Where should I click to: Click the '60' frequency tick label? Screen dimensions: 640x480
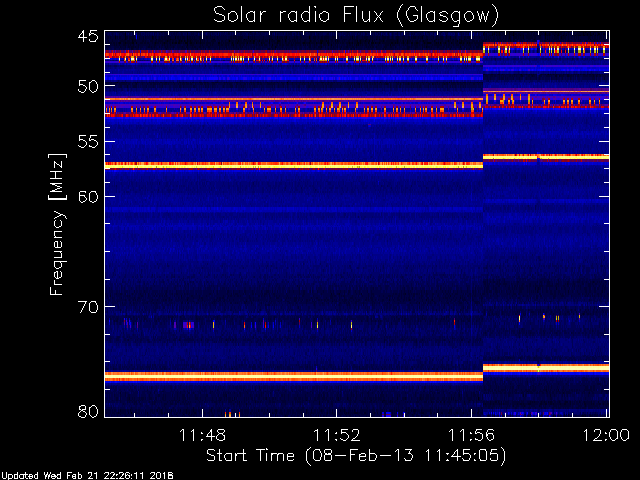tap(88, 197)
